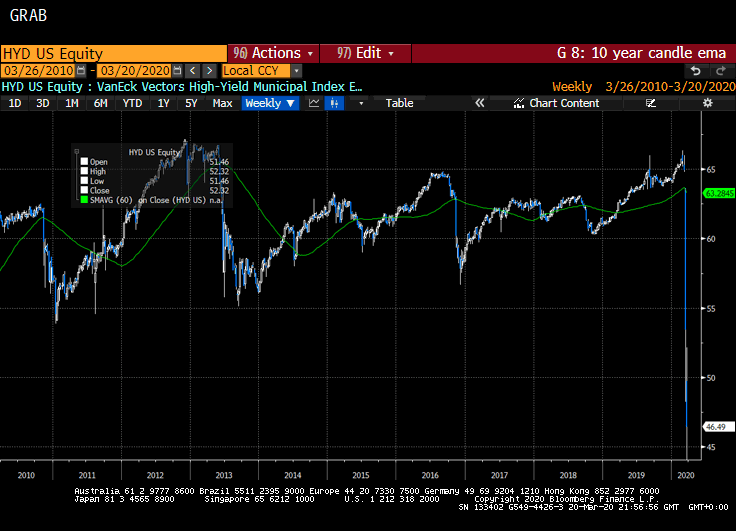Switch to line chart type icon
The width and height of the screenshot is (736, 531).
314,103
